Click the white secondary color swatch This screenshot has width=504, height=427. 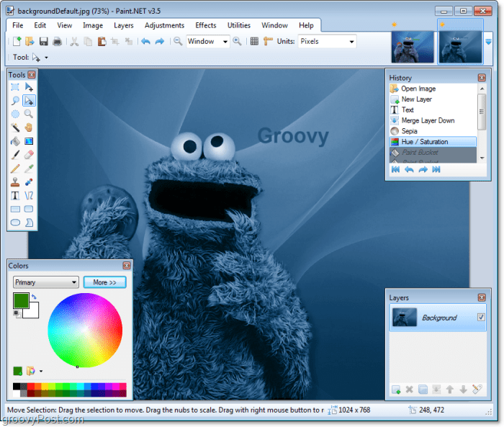pyautogui.click(x=33, y=312)
